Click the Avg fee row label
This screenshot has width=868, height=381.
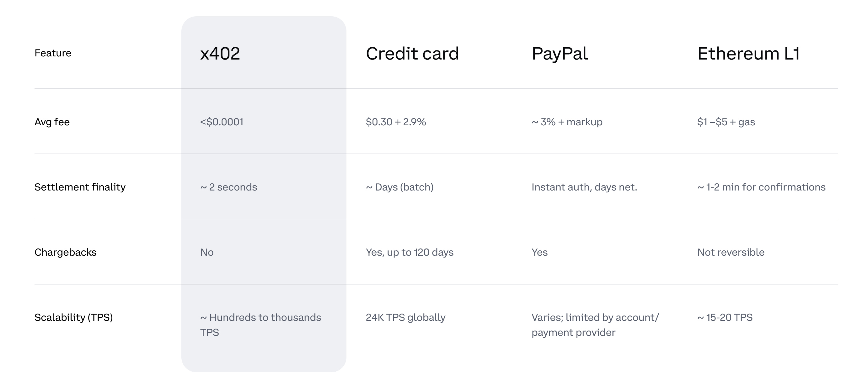(52, 122)
